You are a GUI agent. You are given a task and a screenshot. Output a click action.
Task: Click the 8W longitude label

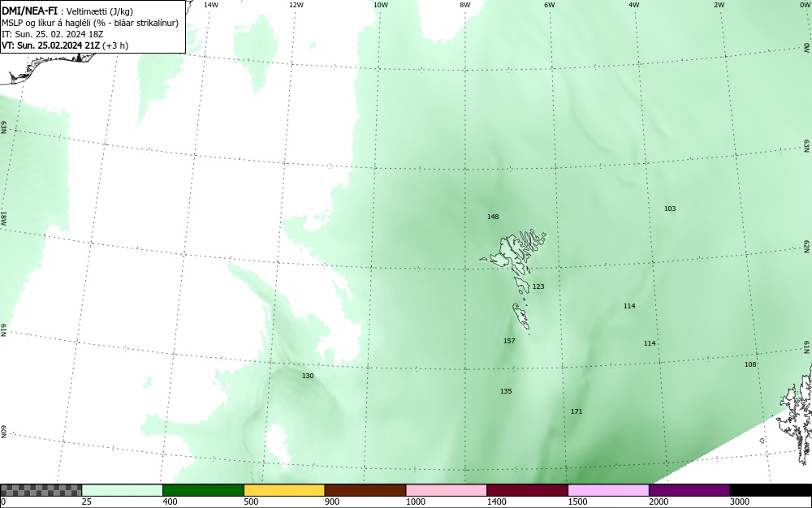(465, 5)
